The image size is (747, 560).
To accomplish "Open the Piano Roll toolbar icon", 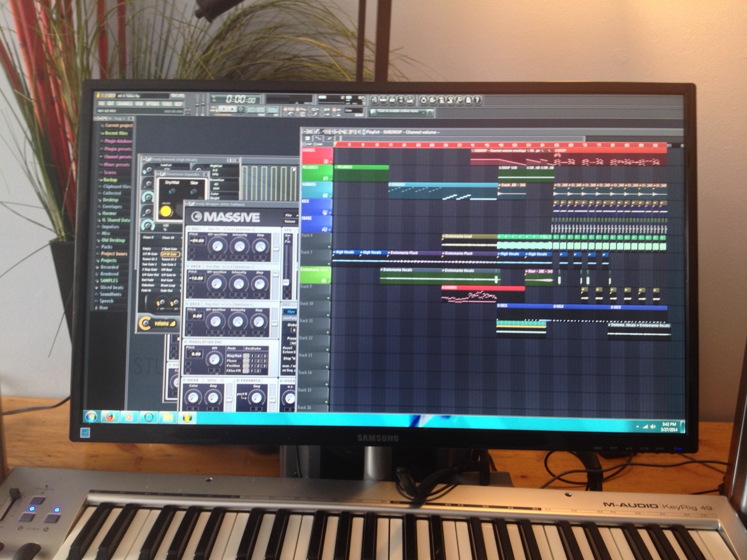I will [x=392, y=100].
